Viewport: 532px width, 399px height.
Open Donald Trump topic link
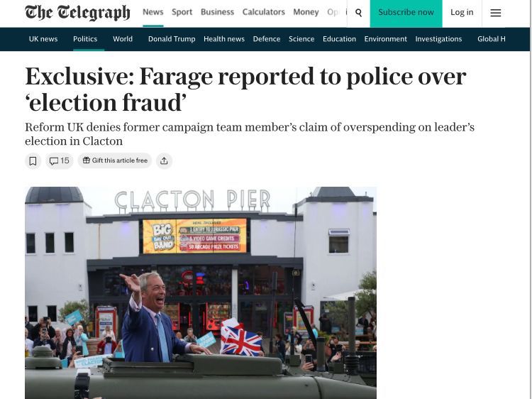[172, 39]
